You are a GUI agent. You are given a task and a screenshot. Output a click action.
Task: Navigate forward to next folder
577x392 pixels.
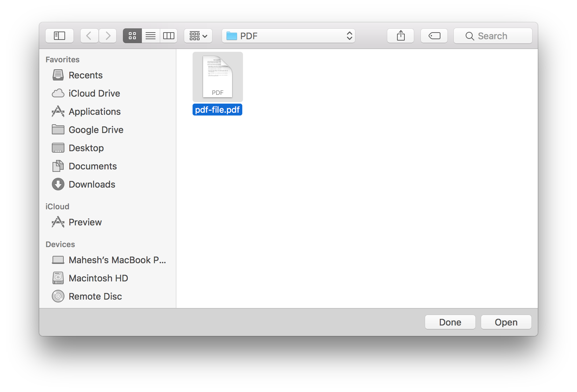[x=107, y=35]
